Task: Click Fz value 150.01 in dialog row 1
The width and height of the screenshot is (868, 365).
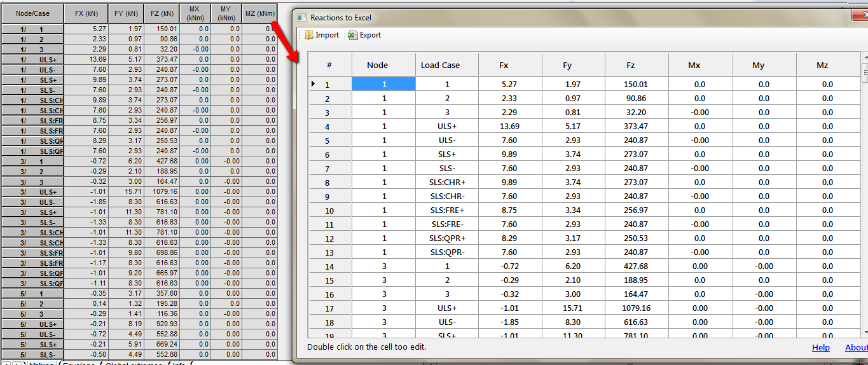Action: click(637, 84)
